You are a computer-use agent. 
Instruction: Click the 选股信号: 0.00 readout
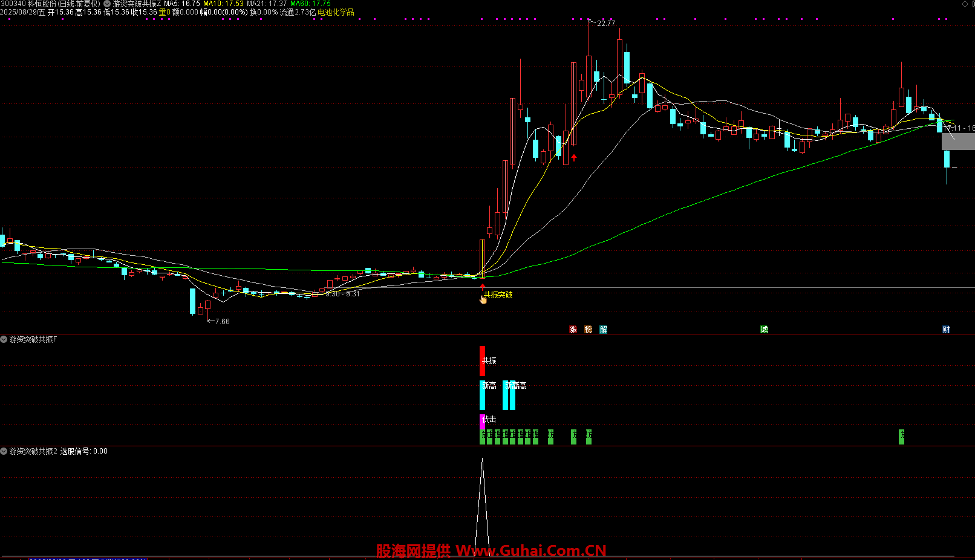(x=84, y=451)
